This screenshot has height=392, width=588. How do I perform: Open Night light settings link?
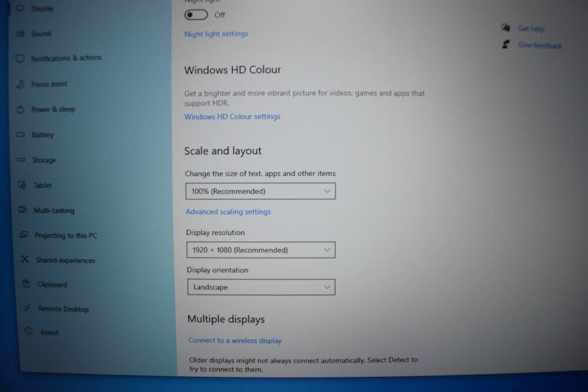(x=216, y=33)
